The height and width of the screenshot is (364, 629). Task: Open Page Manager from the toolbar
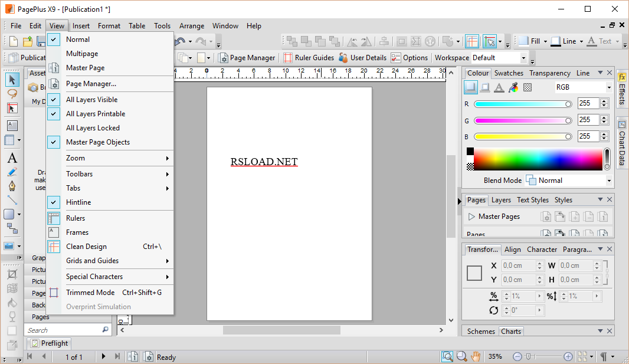[x=247, y=58]
